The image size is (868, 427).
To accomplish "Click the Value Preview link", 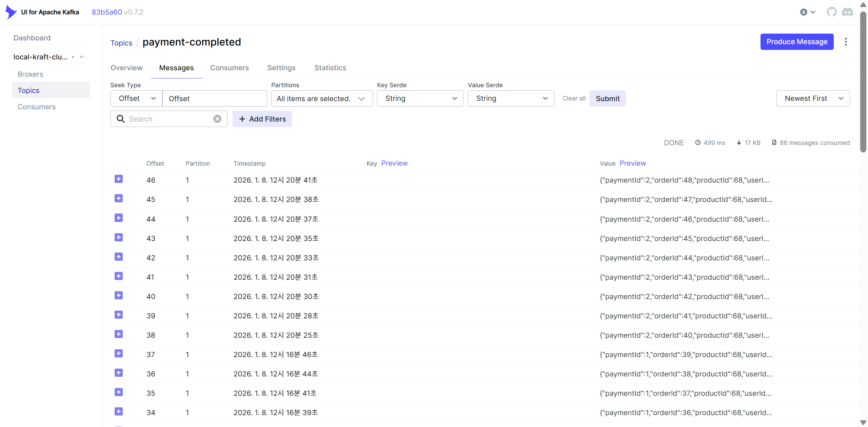I will click(632, 163).
